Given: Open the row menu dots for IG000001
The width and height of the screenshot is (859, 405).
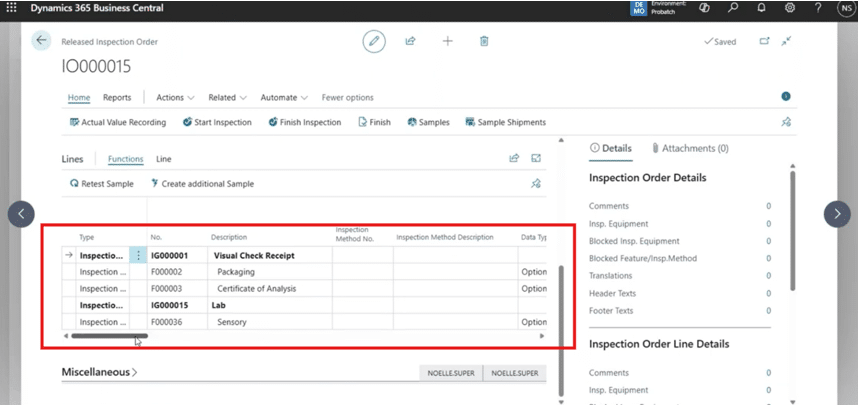Looking at the screenshot, I should (x=138, y=255).
